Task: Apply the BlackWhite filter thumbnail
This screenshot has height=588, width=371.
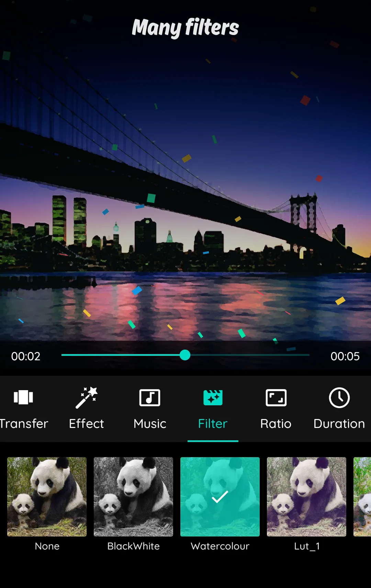Action: pyautogui.click(x=134, y=497)
